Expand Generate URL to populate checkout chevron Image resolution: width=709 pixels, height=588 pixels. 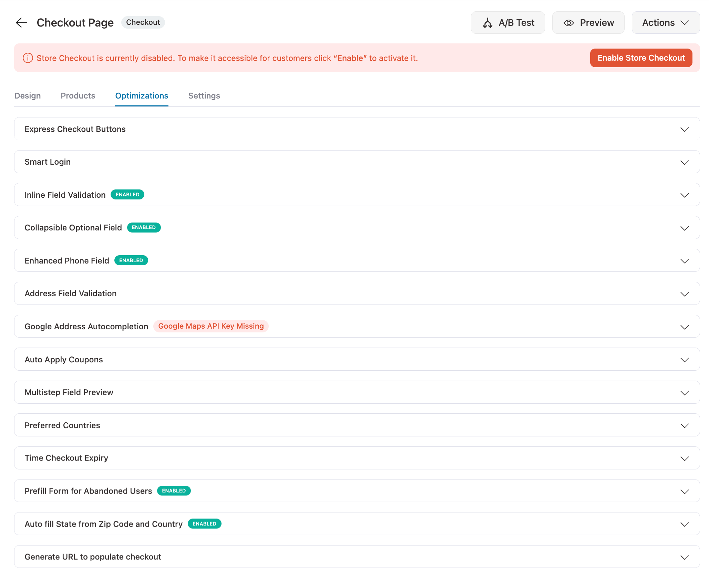pos(684,557)
